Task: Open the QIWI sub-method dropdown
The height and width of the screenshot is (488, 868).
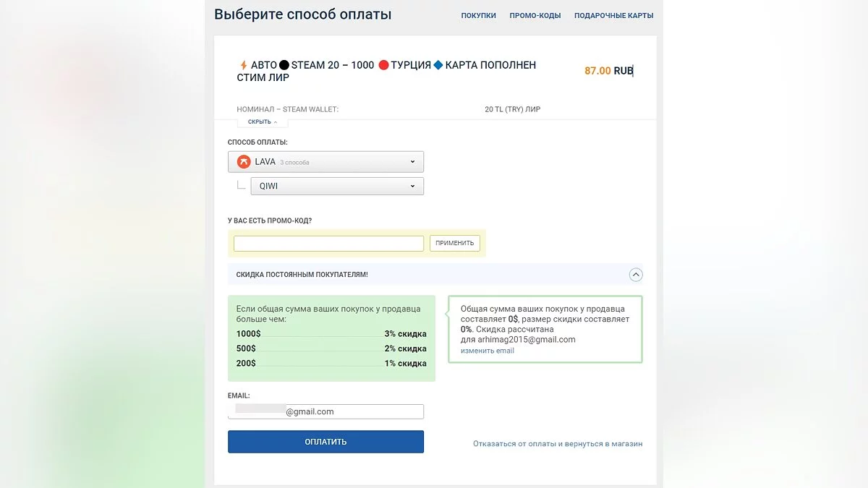Action: 336,186
